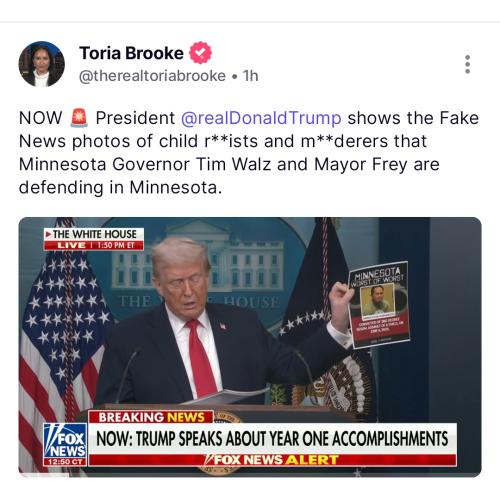Open the embedded Fox News video thumbnail
Viewport: 500px width, 495px height.
click(250, 347)
